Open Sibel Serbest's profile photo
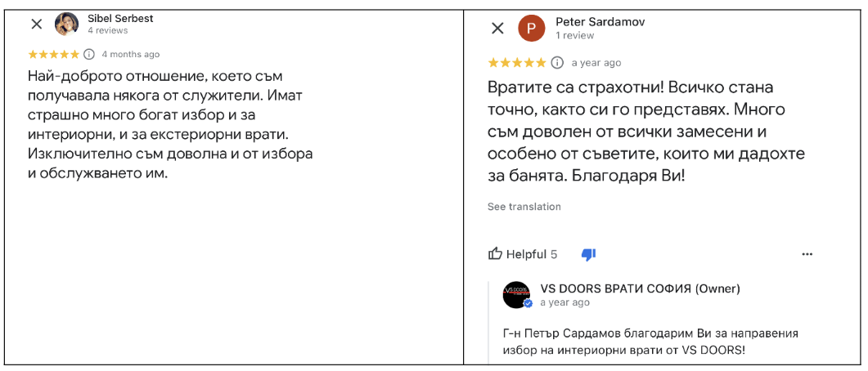868x371 pixels. pyautogui.click(x=67, y=25)
